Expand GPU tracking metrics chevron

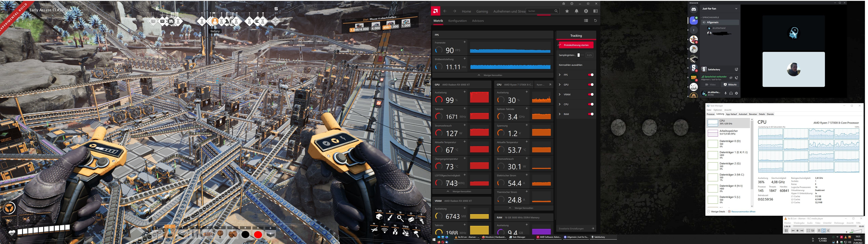tap(560, 85)
